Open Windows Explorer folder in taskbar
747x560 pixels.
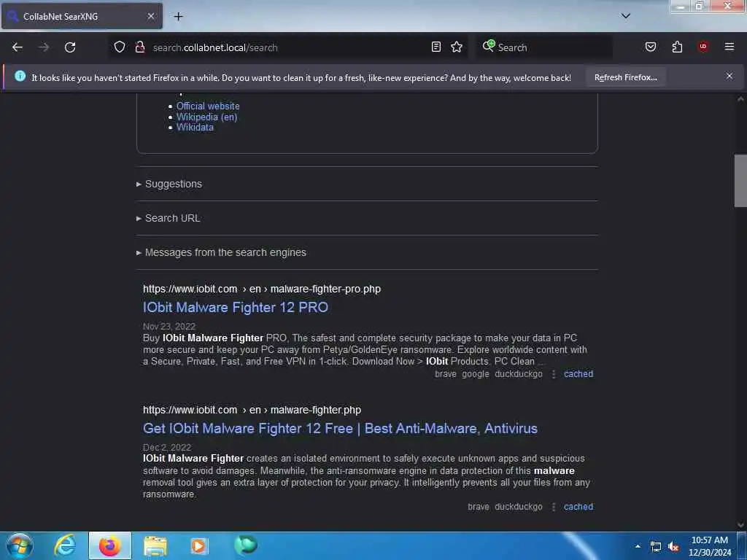(155, 545)
